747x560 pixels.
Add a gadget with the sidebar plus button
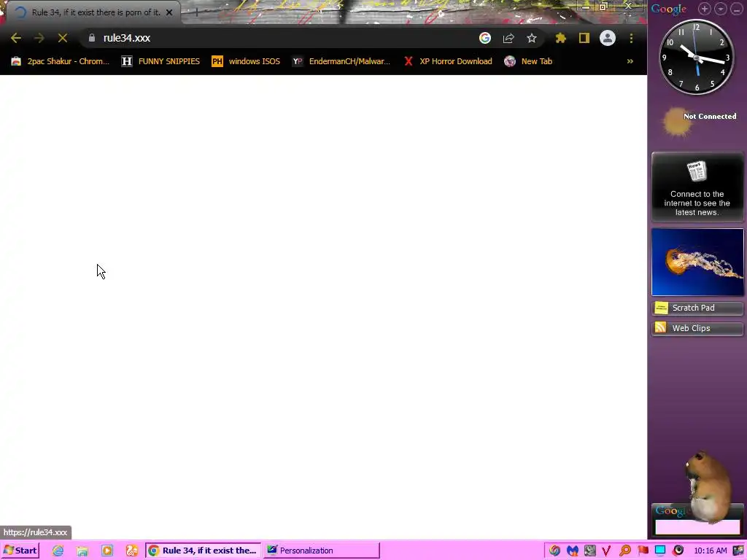point(705,9)
